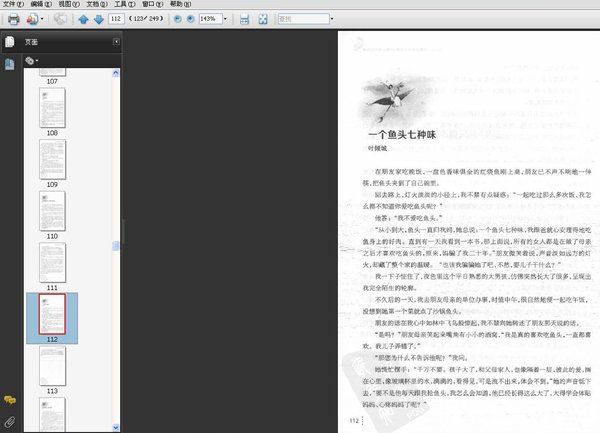Screen dimensions: 600x433
Task: Select page 113 thumbnail
Action: point(52,366)
